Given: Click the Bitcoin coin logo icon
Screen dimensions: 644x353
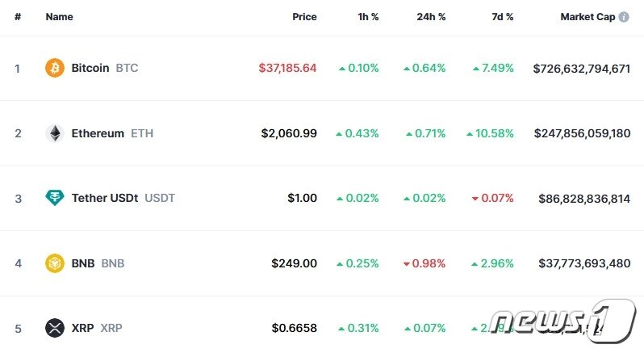Looking at the screenshot, I should [x=55, y=68].
